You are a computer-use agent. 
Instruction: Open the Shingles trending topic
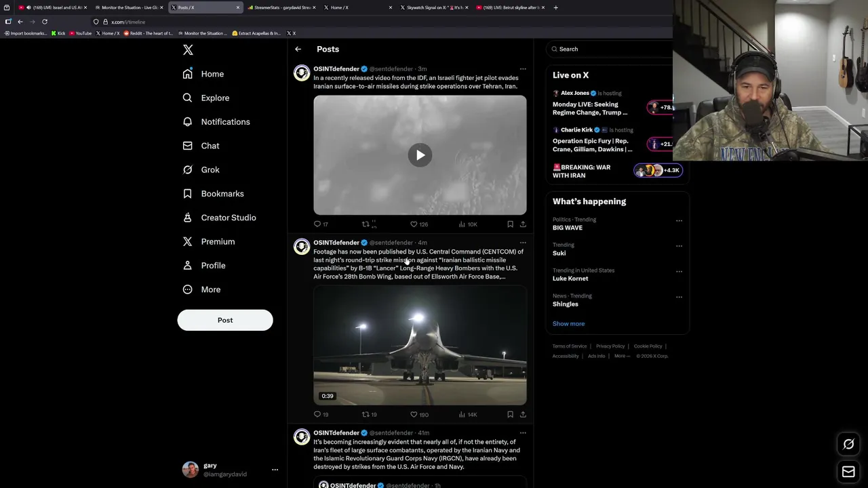pos(565,304)
